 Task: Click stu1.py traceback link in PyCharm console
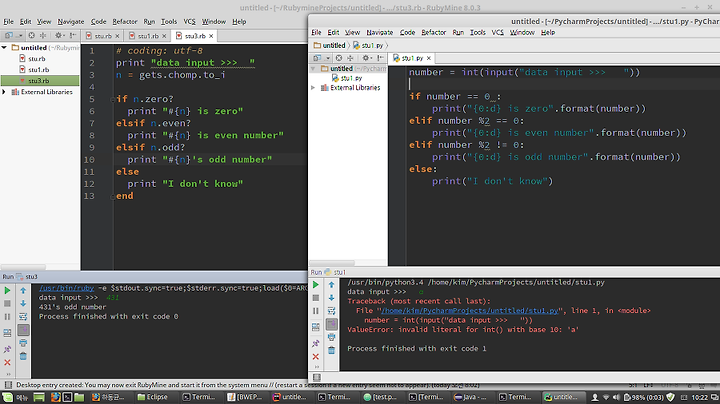(x=471, y=311)
